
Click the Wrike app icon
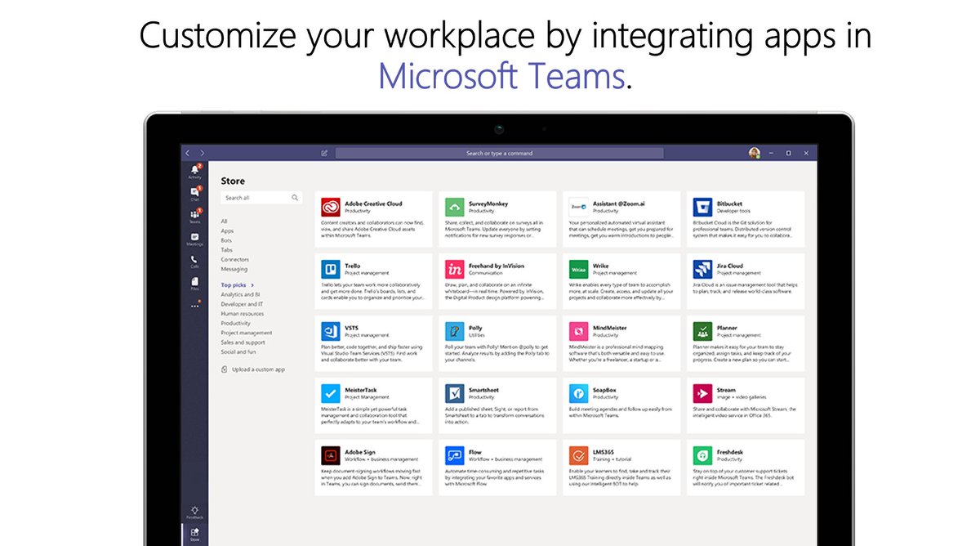(x=578, y=269)
